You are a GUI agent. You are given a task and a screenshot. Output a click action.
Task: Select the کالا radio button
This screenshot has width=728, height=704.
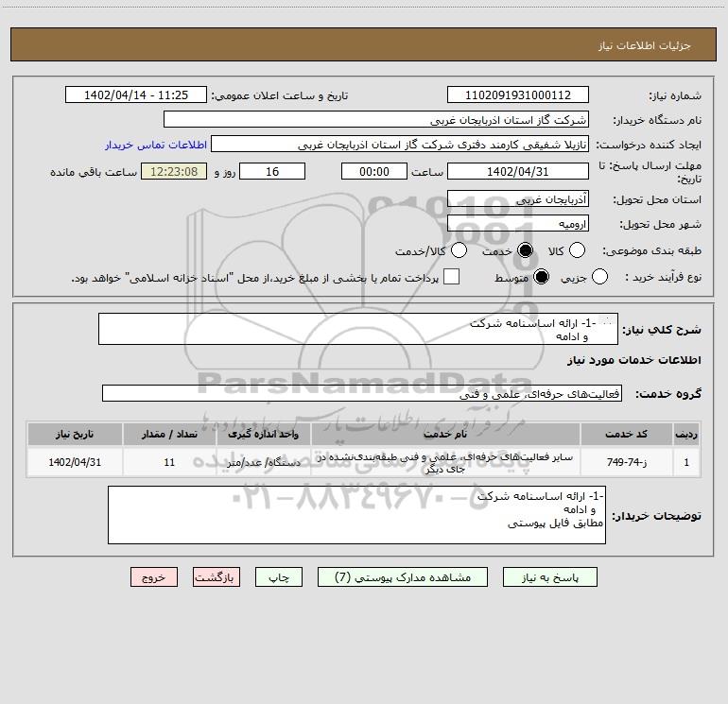577,250
